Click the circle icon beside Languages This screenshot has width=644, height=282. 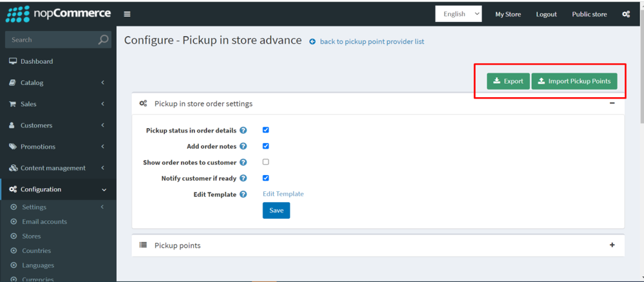click(x=14, y=265)
